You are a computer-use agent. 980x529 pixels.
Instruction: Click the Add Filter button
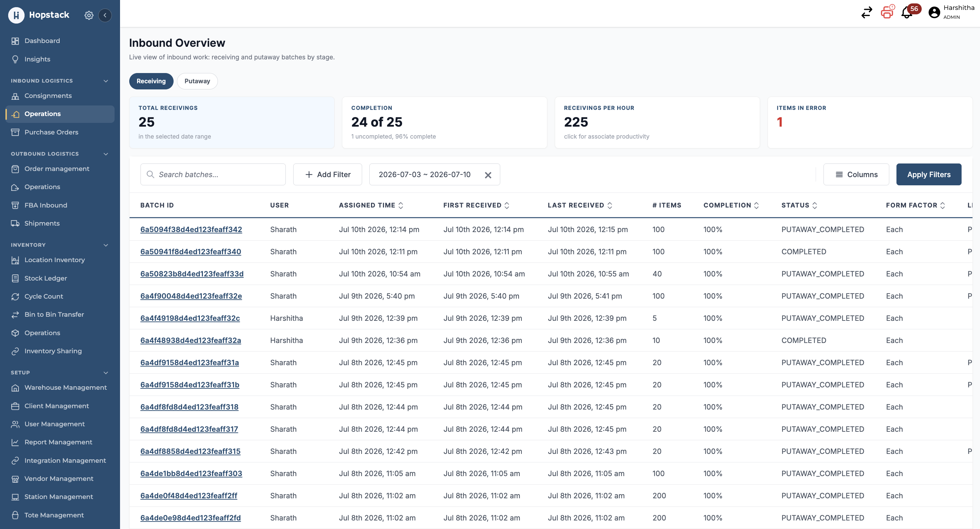pos(328,174)
